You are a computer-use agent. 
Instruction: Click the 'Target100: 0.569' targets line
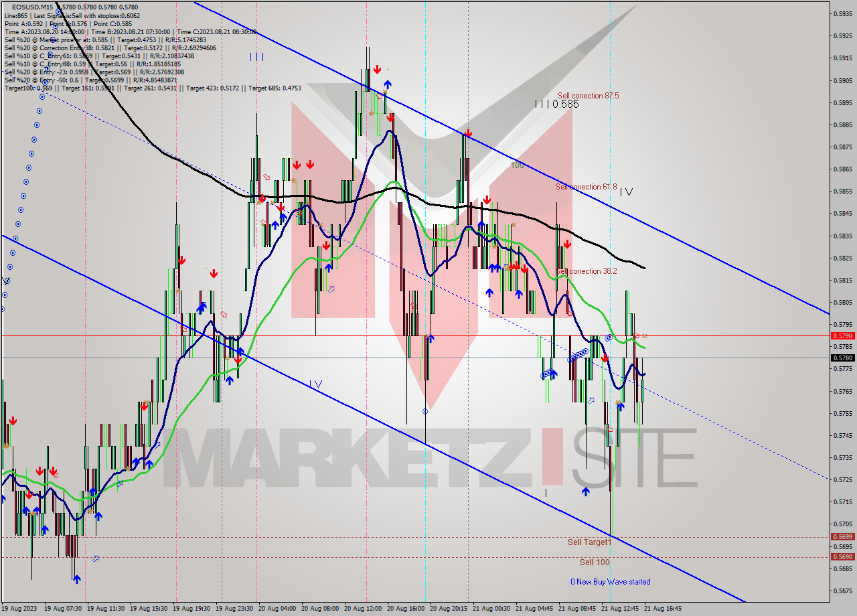pos(153,88)
